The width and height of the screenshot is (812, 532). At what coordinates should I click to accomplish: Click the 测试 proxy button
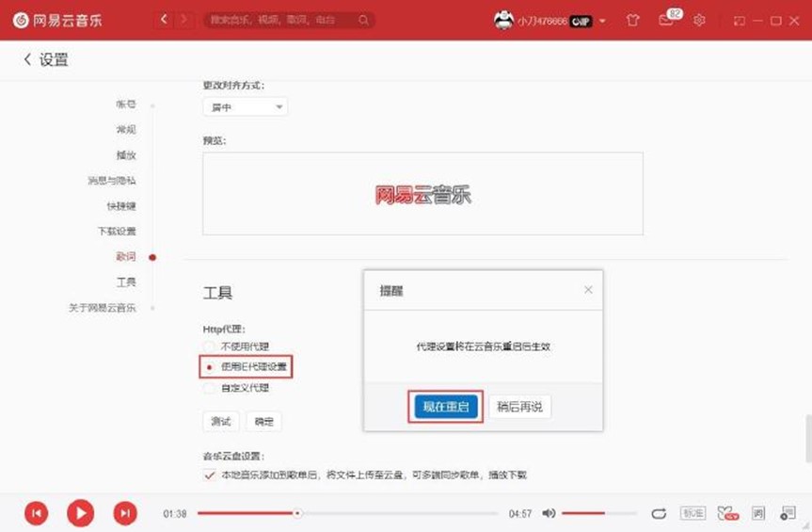[x=221, y=421]
